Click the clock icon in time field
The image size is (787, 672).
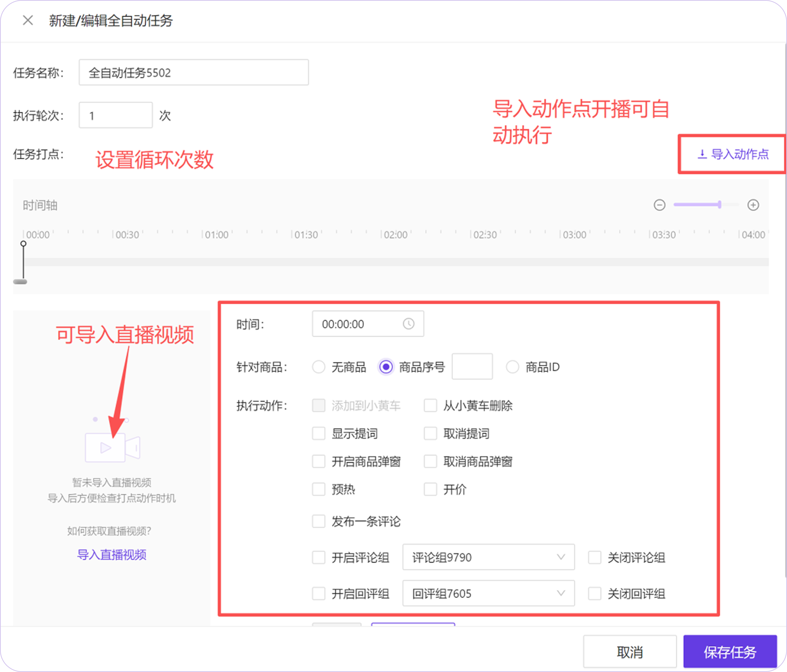pos(408,324)
